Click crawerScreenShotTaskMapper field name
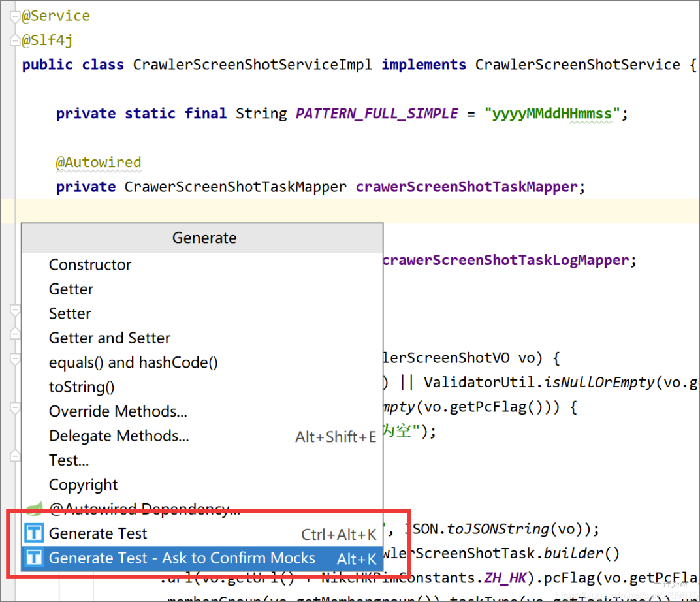 pyautogui.click(x=466, y=187)
